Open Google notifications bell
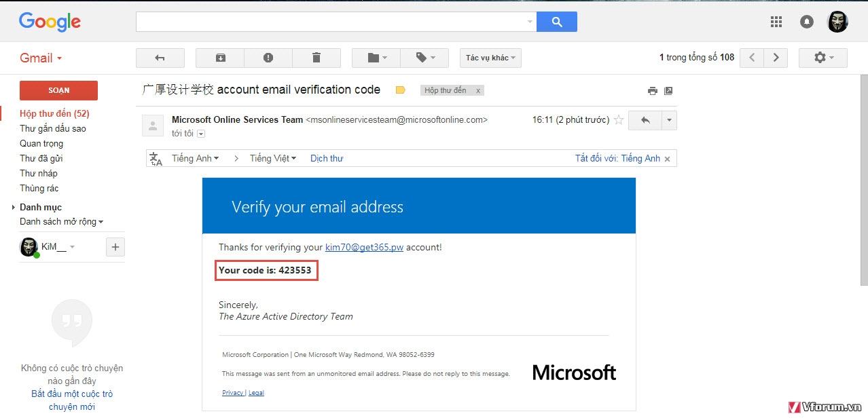 click(x=806, y=22)
